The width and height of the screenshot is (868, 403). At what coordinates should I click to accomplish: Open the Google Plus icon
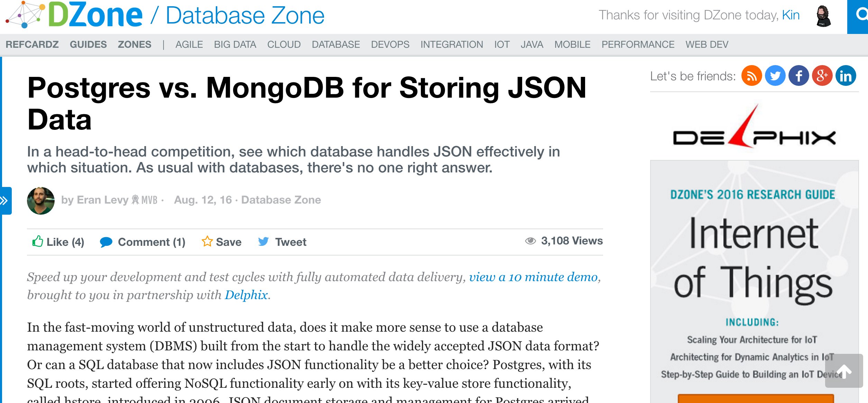point(822,76)
